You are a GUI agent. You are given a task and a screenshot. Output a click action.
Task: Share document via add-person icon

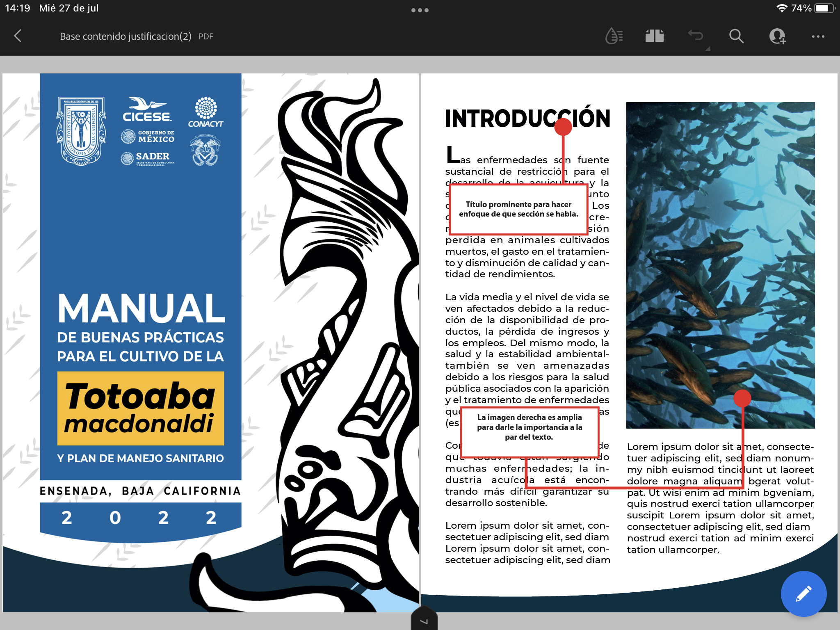(x=777, y=36)
